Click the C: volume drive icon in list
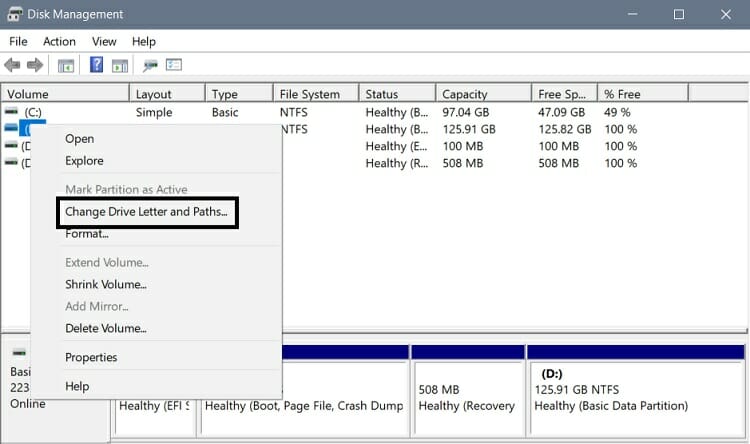This screenshot has height=444, width=750. [x=11, y=112]
